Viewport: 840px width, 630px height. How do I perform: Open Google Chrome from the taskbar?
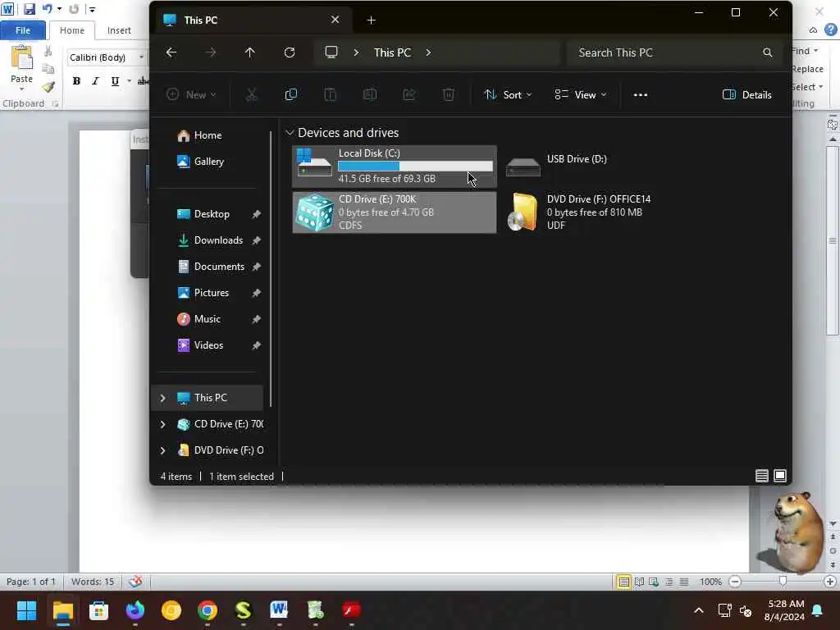(207, 610)
